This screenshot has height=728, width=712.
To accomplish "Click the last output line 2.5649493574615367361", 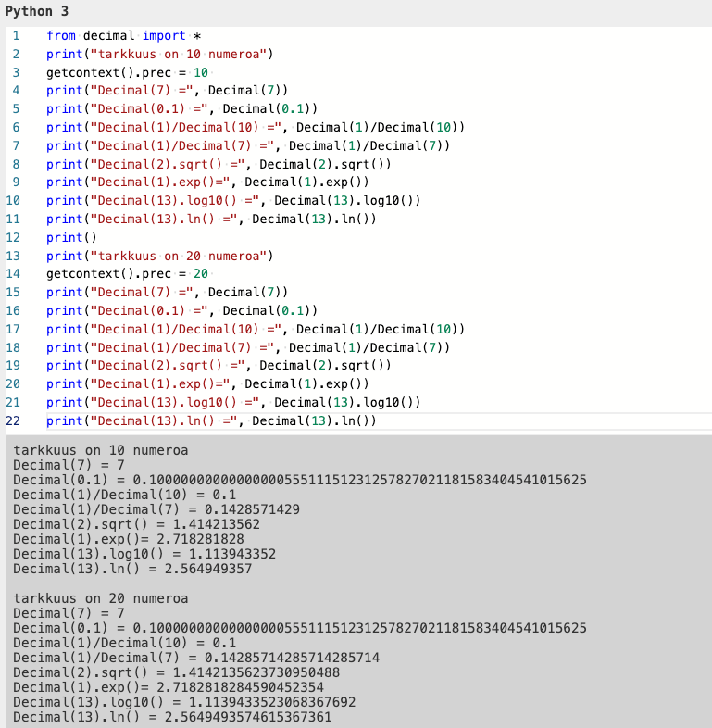I will pyautogui.click(x=247, y=717).
